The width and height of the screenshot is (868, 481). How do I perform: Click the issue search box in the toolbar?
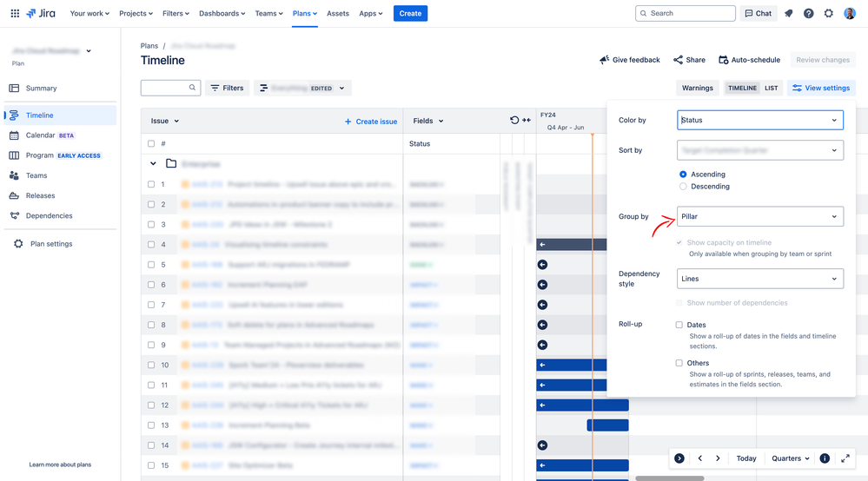click(170, 88)
